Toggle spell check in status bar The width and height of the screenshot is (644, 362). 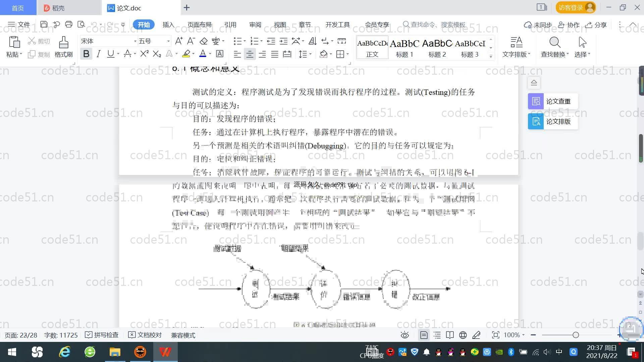pos(102,335)
